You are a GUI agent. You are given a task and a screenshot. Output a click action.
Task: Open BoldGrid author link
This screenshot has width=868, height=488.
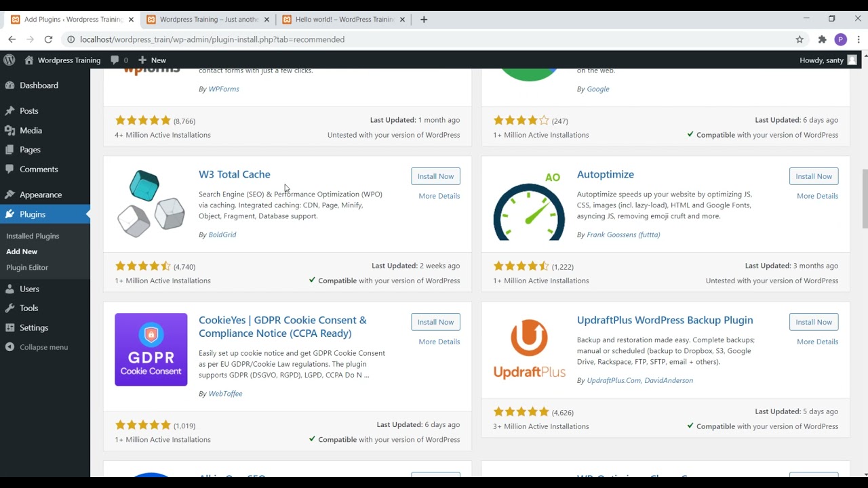pyautogui.click(x=222, y=235)
